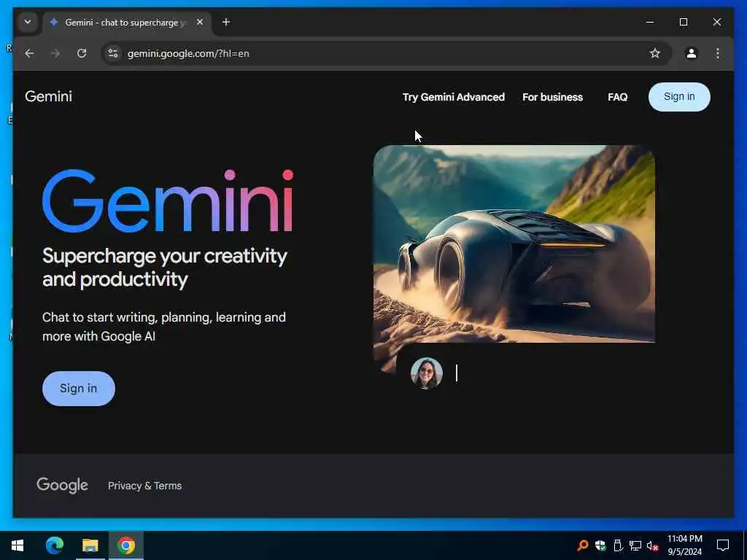
Task: Open Windows Security tray icon
Action: pyautogui.click(x=600, y=545)
